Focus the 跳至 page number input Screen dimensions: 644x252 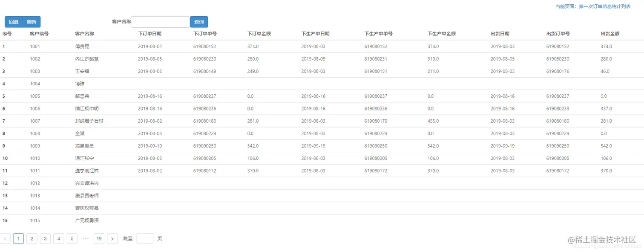click(145, 239)
